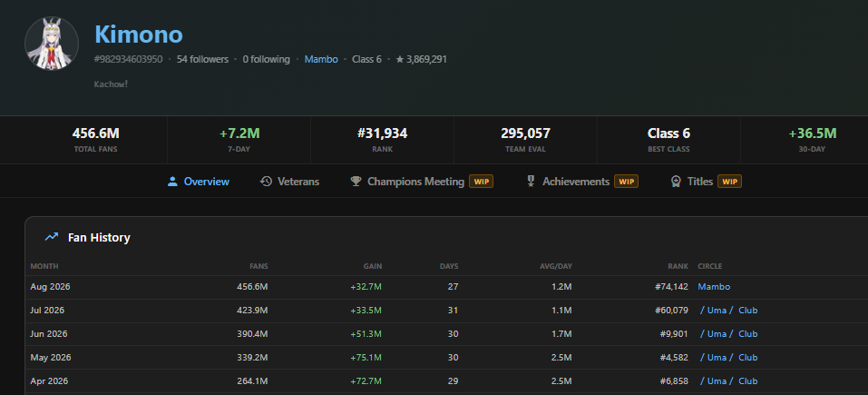The height and width of the screenshot is (395, 868).
Task: Click the Champions Meeting trophy icon
Action: click(x=356, y=182)
